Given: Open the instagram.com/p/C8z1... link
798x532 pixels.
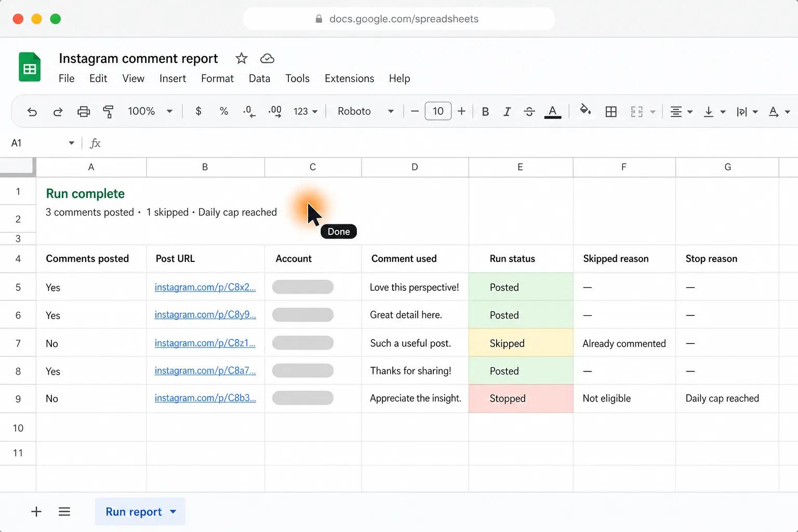Looking at the screenshot, I should [x=205, y=343].
